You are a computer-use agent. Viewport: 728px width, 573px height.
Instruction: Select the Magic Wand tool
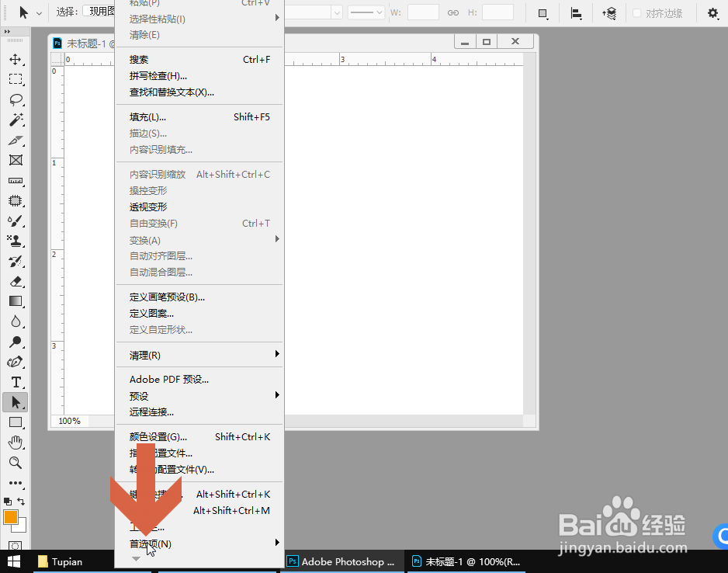16,120
